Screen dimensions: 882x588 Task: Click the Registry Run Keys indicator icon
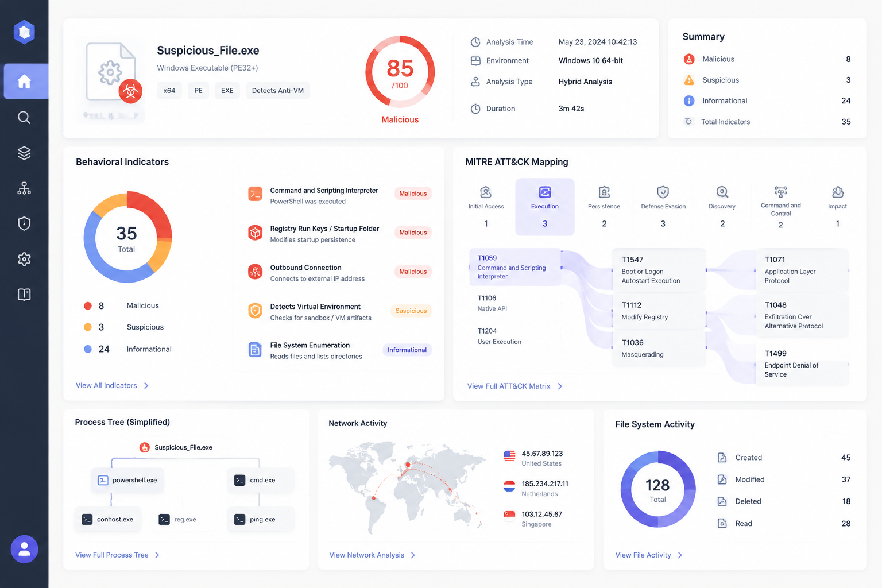[x=255, y=233]
